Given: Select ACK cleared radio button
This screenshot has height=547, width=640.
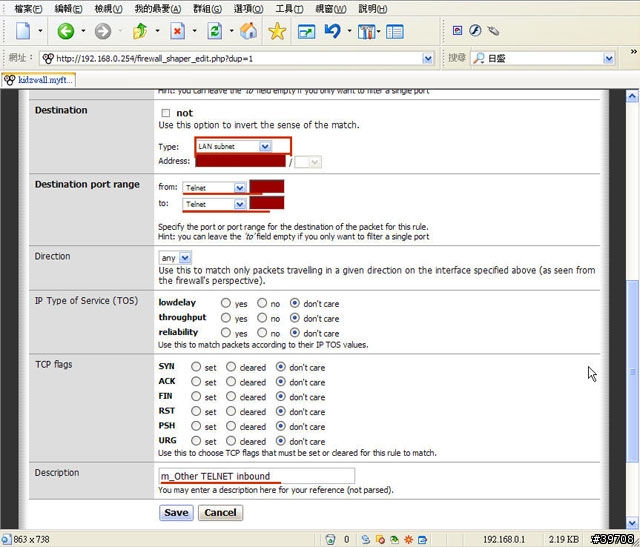Looking at the screenshot, I should click(231, 381).
